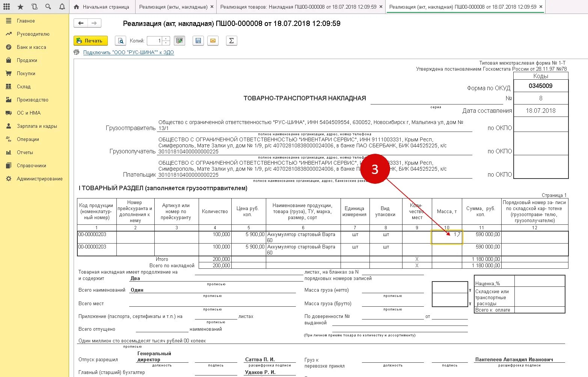This screenshot has height=377, width=588.
Task: Click the Продажи bag icon
Action: tap(9, 60)
